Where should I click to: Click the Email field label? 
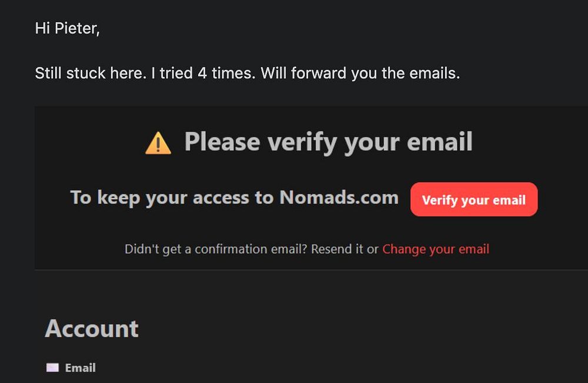point(80,368)
